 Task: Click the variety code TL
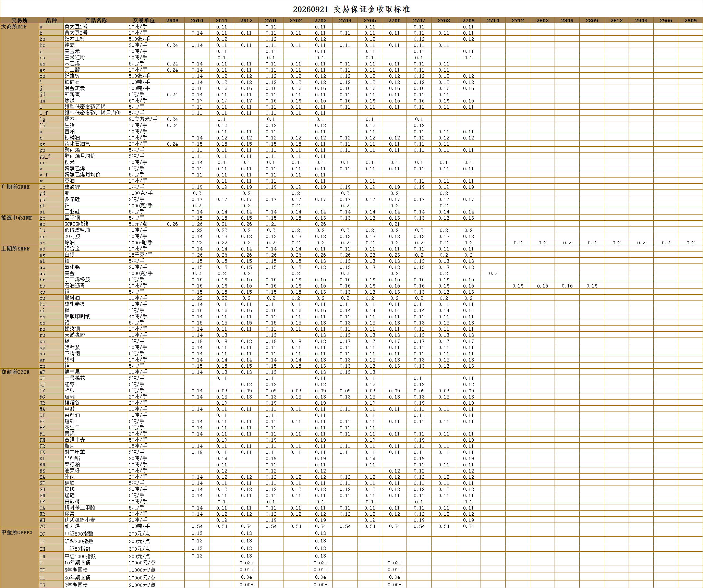(x=43, y=578)
